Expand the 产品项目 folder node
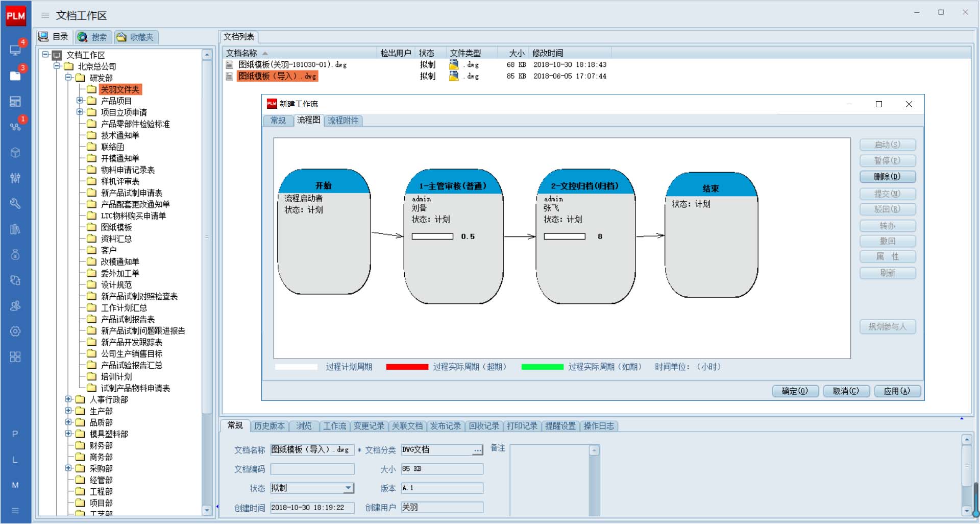980x524 pixels. (x=80, y=101)
